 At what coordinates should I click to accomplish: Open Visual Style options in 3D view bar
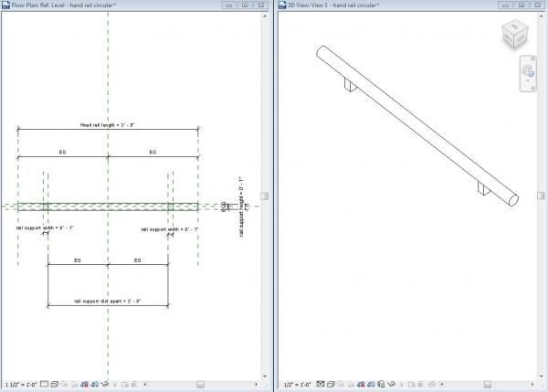click(331, 385)
